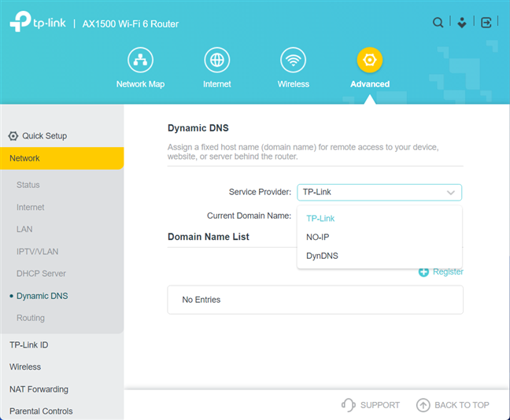Collapse the Service Provider dropdown arrow
This screenshot has height=420, width=510.
pos(450,193)
